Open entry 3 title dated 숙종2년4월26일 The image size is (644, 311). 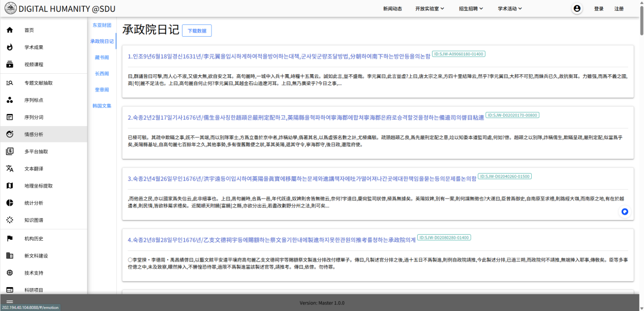(x=302, y=179)
